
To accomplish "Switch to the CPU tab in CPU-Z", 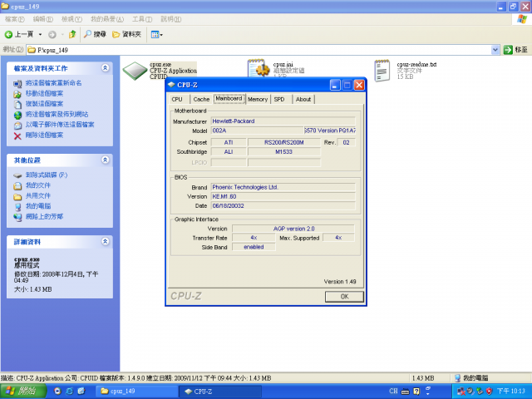I will pos(177,99).
